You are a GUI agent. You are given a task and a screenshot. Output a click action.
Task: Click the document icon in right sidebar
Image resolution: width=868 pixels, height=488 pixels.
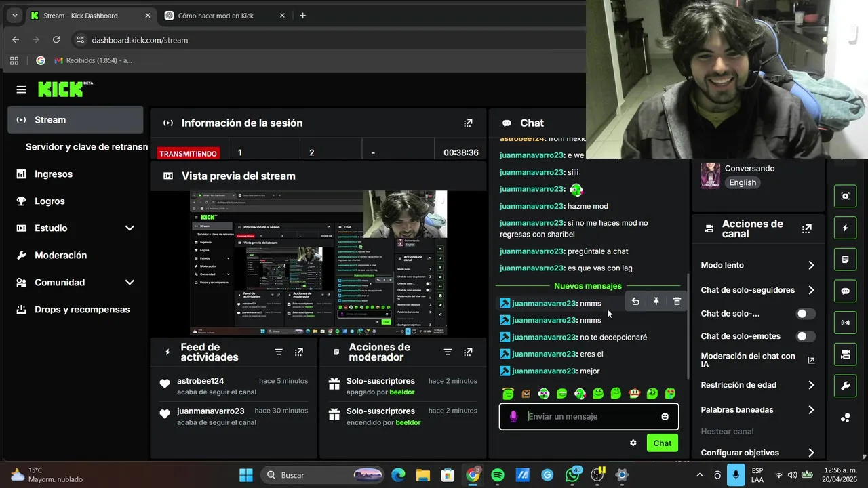(x=845, y=259)
